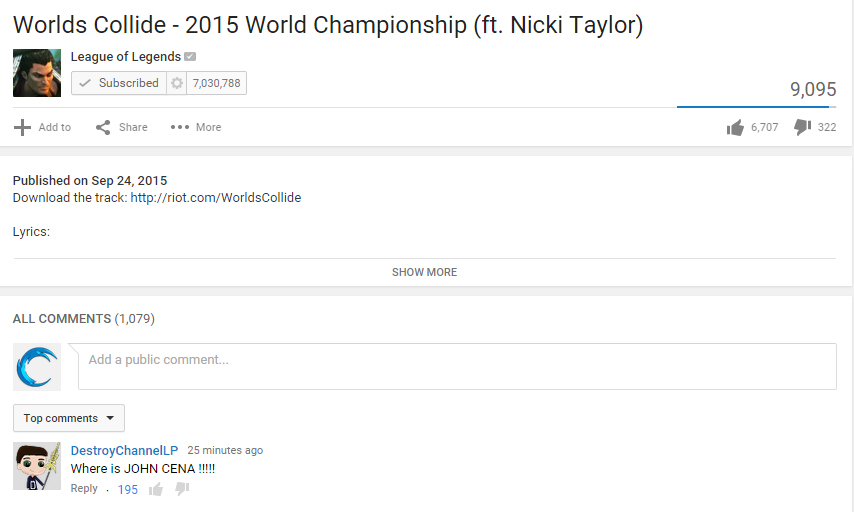Expand description with SHOW MORE
854x512 pixels.
[424, 272]
